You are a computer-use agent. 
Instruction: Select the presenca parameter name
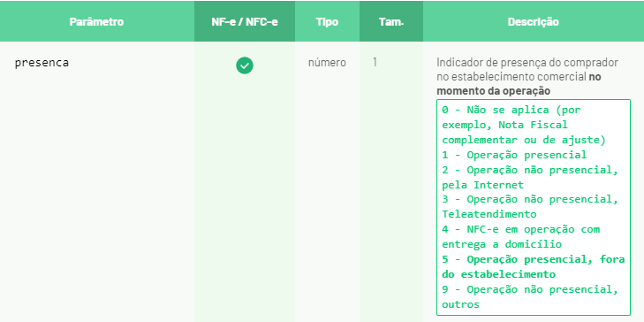pos(42,63)
